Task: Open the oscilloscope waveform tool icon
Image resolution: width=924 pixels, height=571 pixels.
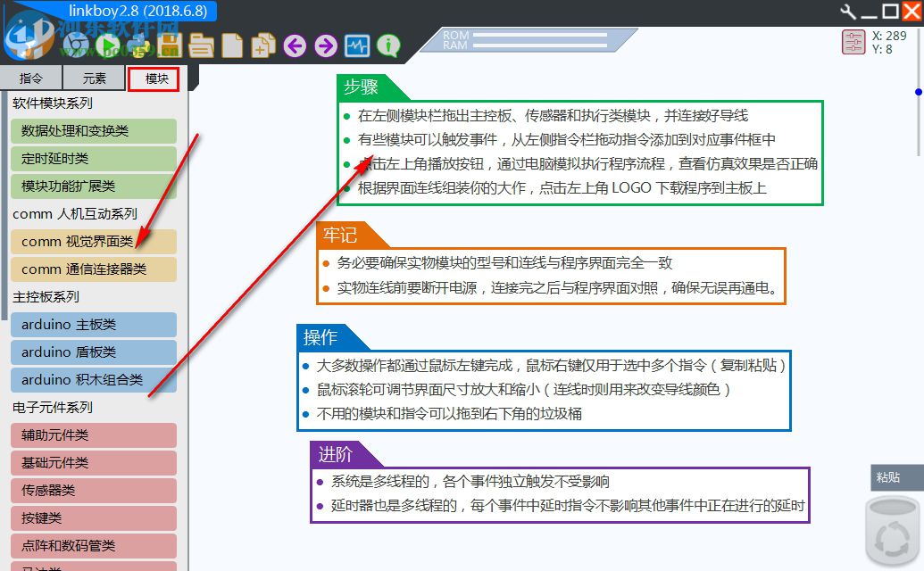Action: point(357,45)
